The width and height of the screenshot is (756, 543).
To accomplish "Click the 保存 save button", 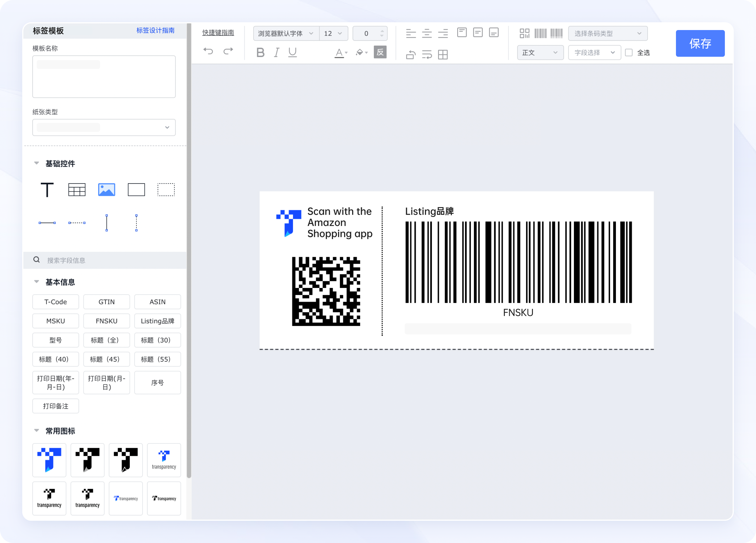I will click(x=700, y=43).
